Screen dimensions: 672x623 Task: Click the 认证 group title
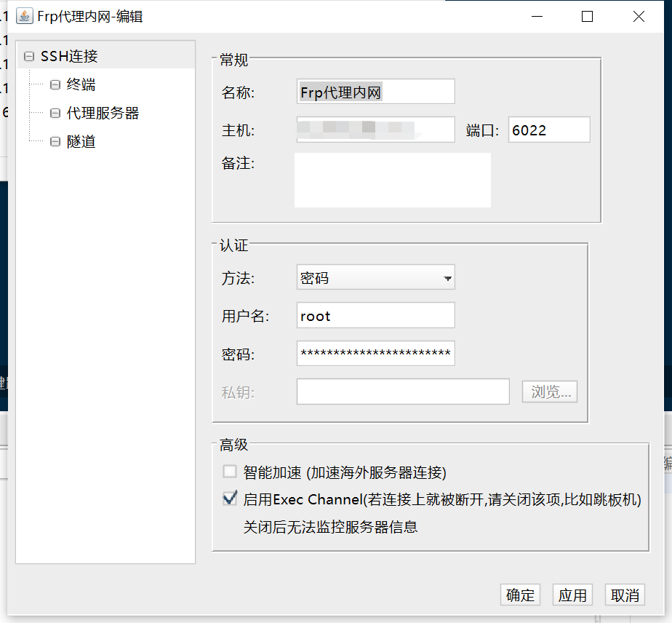pyautogui.click(x=233, y=246)
